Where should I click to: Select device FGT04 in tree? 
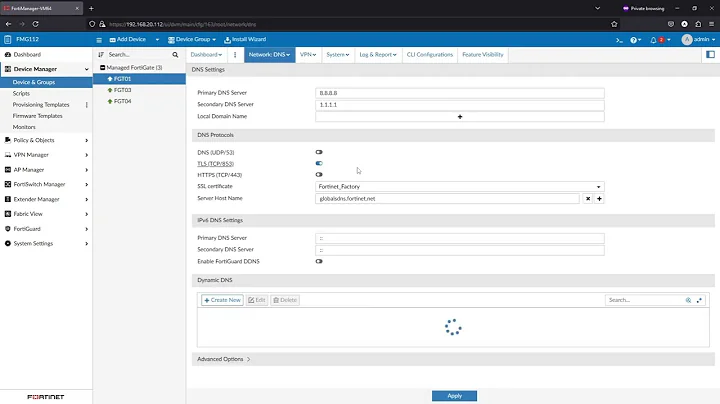tap(122, 101)
